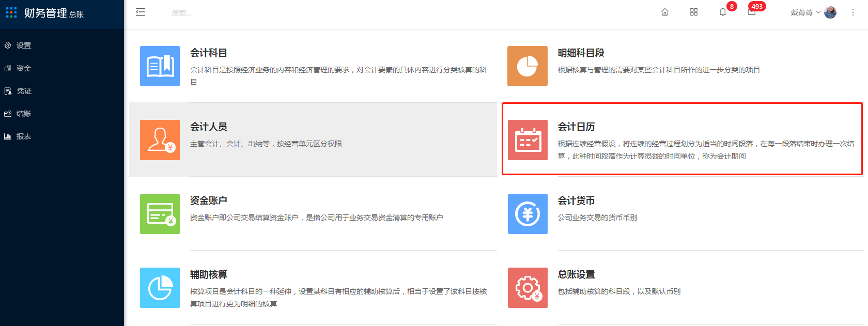
Task: Open the apps grid icon
Action: [694, 12]
